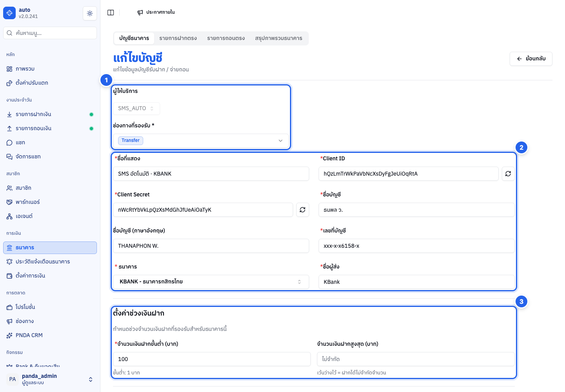Screen dimensions: 565x392
Task: Click the ประวัติแจ้งเตือนธนาคาร bell icon
Action: point(9,262)
